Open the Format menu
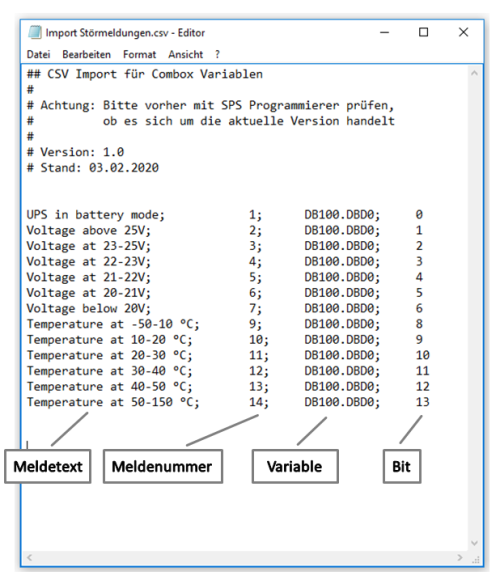 [139, 54]
